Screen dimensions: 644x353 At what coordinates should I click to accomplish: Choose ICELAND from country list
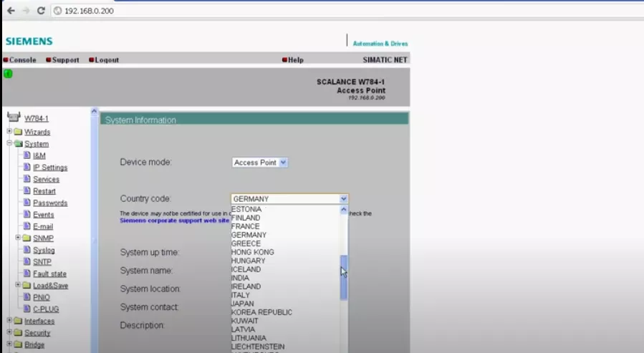coord(246,269)
